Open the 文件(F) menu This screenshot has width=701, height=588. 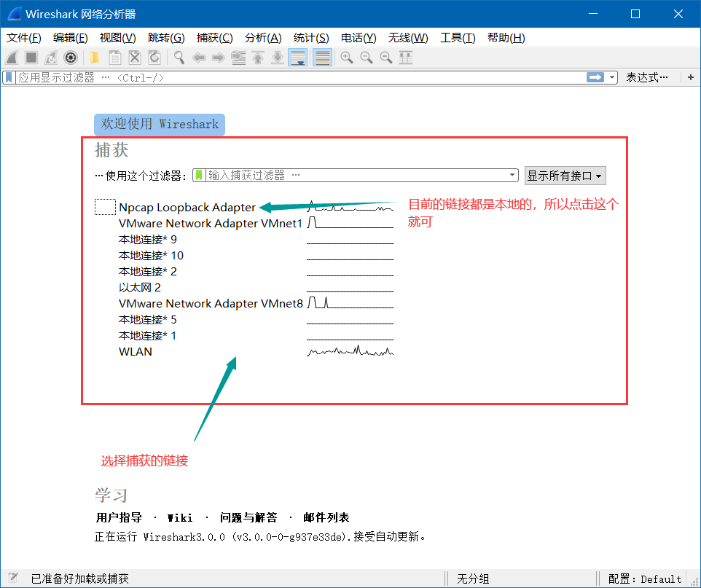[x=24, y=38]
